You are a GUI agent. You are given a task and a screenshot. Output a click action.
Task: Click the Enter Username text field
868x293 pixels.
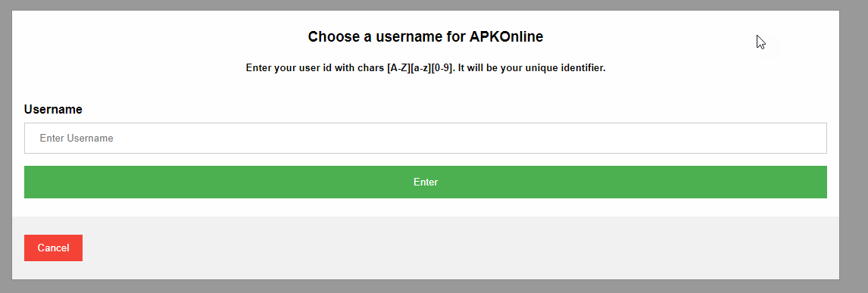click(x=425, y=139)
